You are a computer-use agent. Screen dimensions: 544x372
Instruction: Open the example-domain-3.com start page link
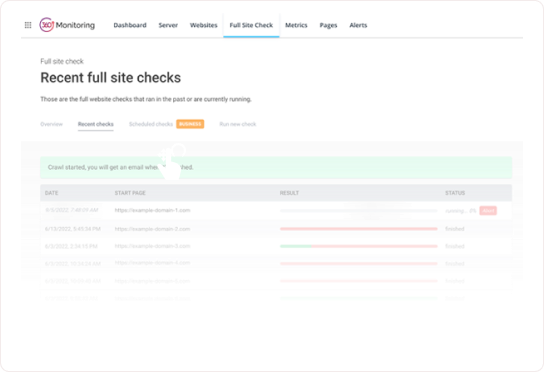(152, 246)
